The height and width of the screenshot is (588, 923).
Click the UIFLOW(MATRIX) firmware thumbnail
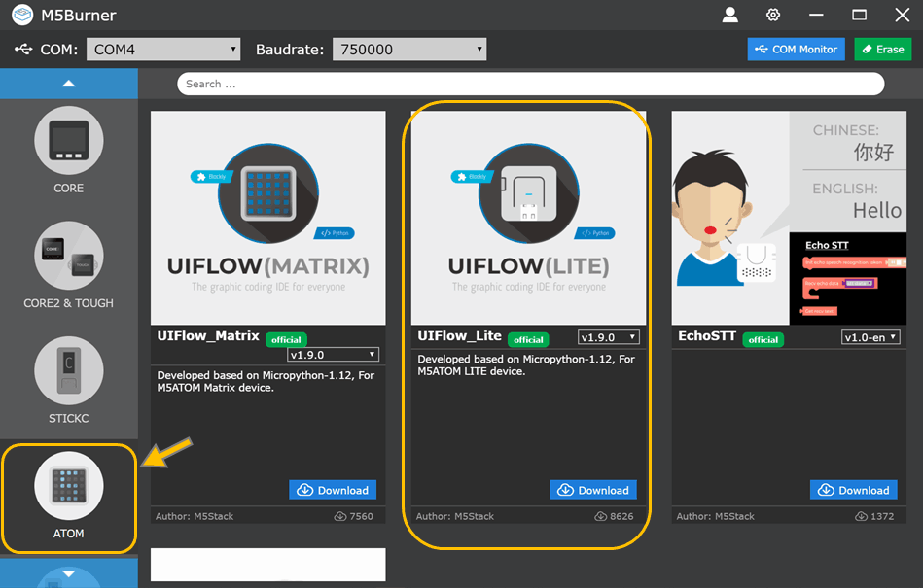click(268, 218)
